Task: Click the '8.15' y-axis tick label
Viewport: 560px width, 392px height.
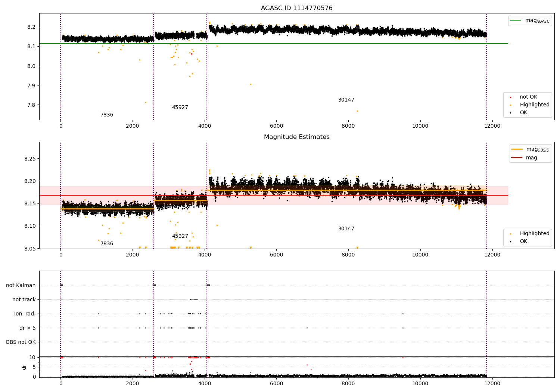Action: coord(30,203)
